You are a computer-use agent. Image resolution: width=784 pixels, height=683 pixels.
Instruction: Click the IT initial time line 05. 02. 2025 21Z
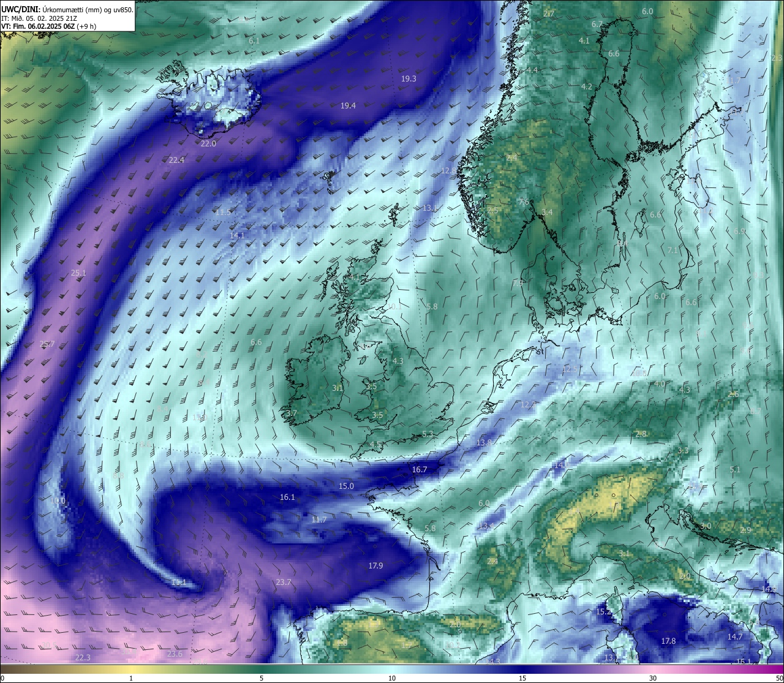[x=39, y=18]
